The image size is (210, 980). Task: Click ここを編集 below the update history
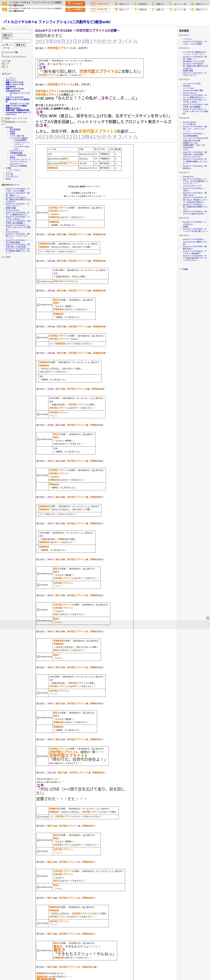pos(183,269)
